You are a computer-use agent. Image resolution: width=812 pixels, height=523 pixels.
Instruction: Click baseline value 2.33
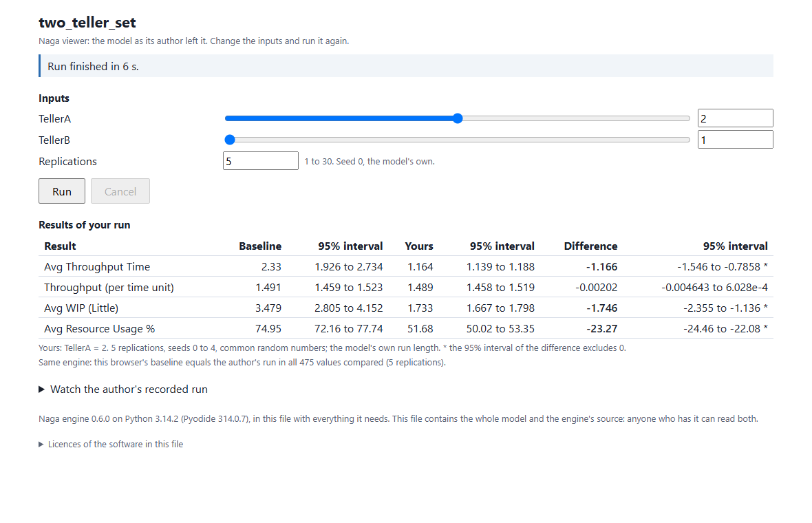pyautogui.click(x=271, y=267)
